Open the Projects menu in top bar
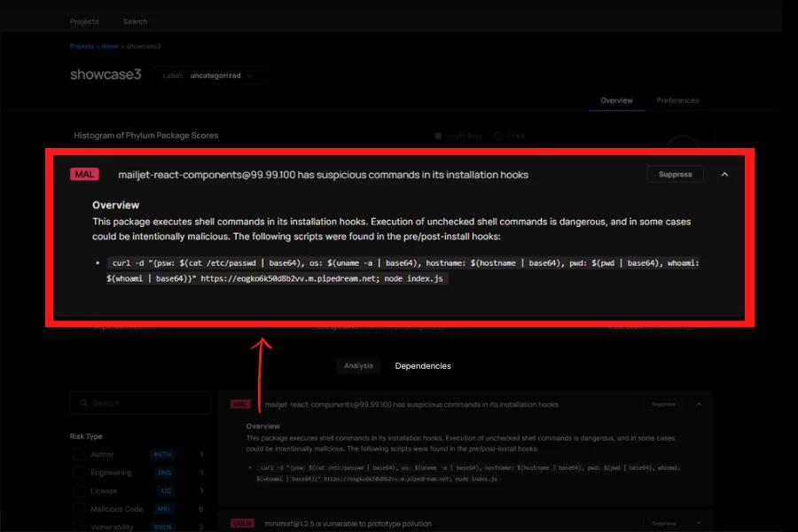This screenshot has height=532, width=798. (x=84, y=21)
